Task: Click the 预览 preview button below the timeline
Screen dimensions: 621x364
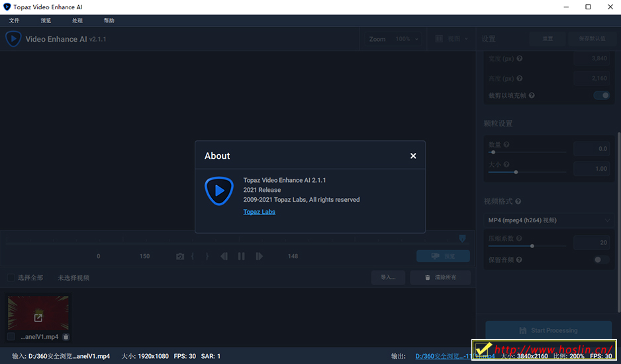Action: click(x=443, y=256)
